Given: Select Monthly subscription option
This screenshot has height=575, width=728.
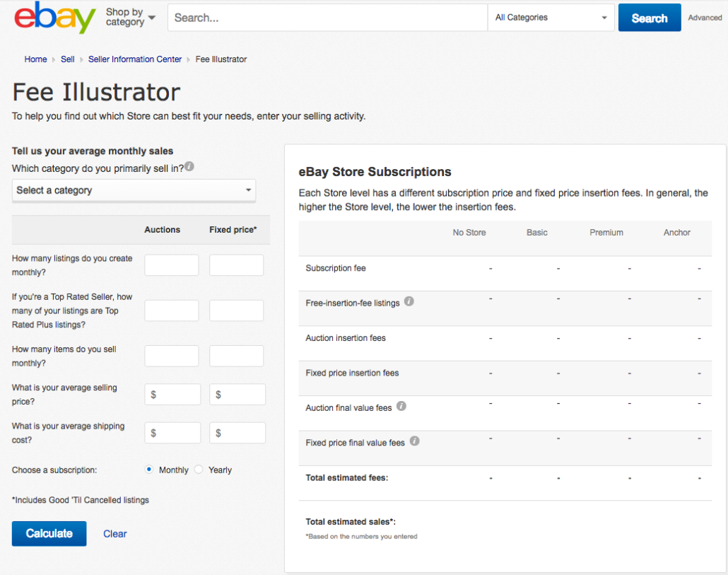Looking at the screenshot, I should click(148, 470).
